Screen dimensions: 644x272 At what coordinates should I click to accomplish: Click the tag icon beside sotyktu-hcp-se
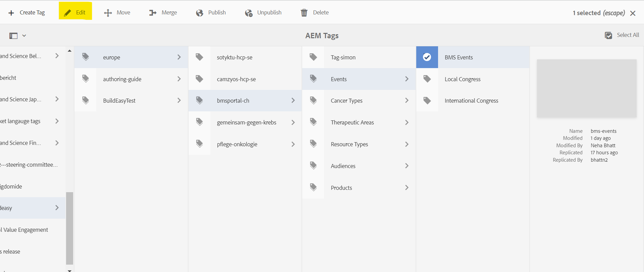coord(200,57)
